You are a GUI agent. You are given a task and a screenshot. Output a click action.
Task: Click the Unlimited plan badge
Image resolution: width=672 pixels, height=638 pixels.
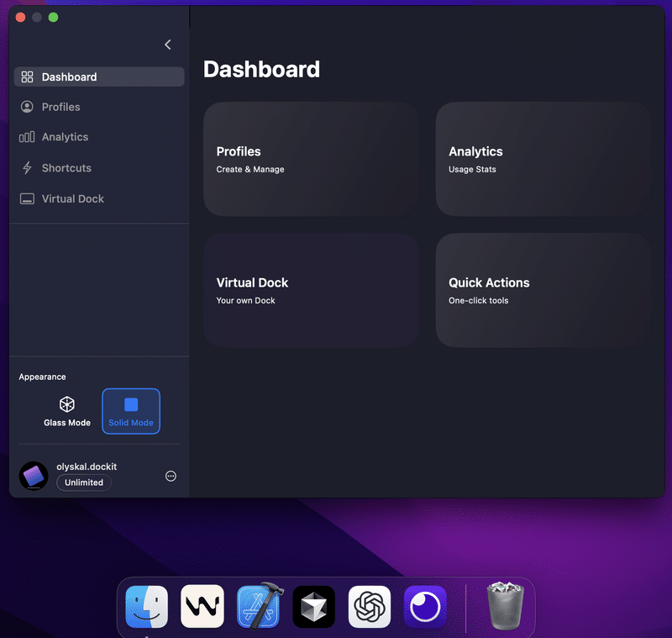(84, 482)
